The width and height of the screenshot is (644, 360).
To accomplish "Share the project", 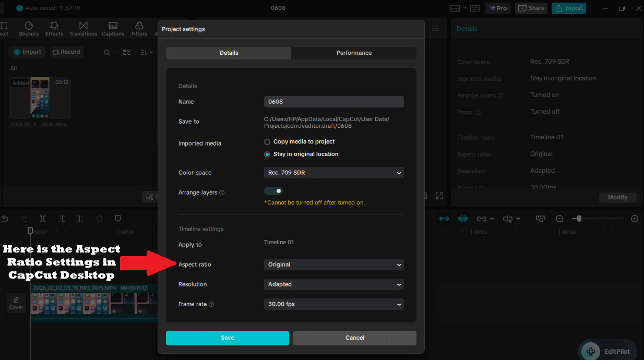I will point(531,8).
